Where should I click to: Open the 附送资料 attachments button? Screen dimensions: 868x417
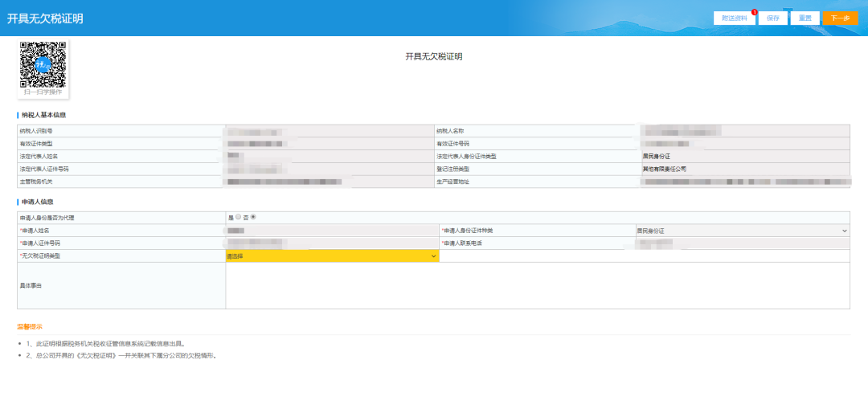pos(734,18)
